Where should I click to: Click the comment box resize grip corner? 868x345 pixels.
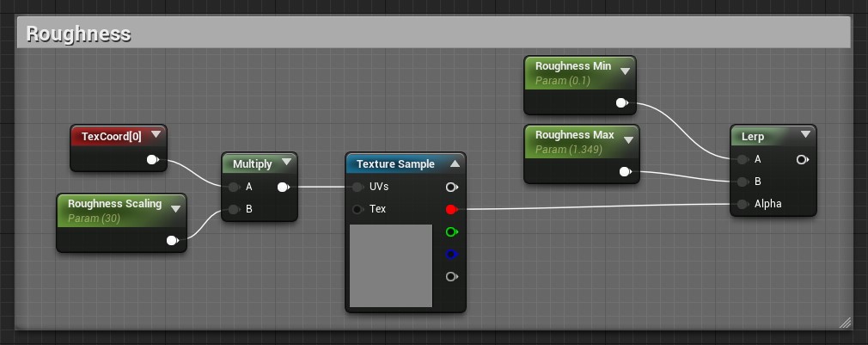tap(845, 323)
